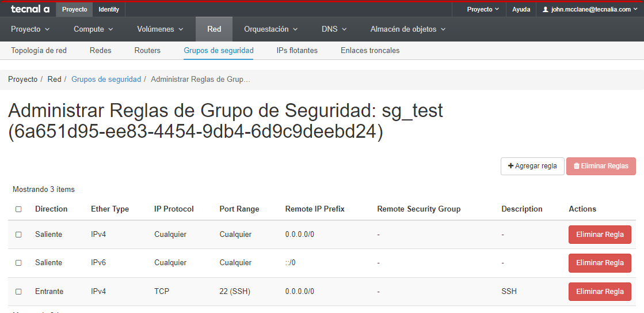Click the Tecnalia logo
This screenshot has height=313, width=644.
click(30, 9)
